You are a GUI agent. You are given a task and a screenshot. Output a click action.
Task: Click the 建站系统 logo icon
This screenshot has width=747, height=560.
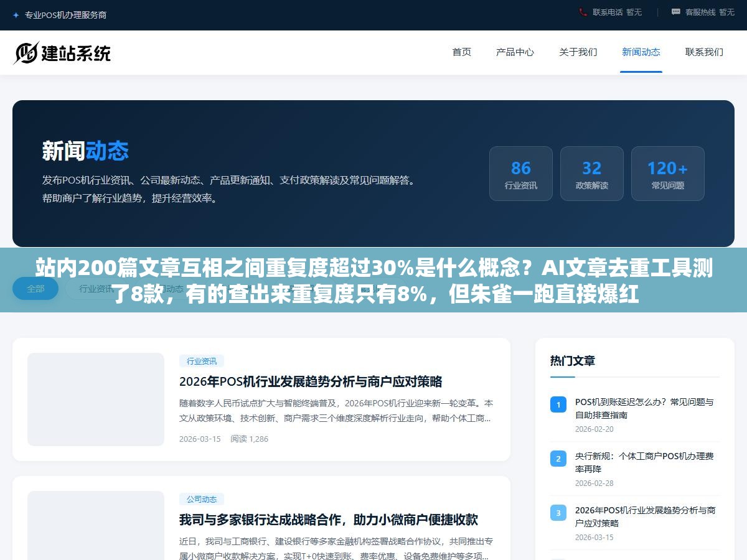25,53
